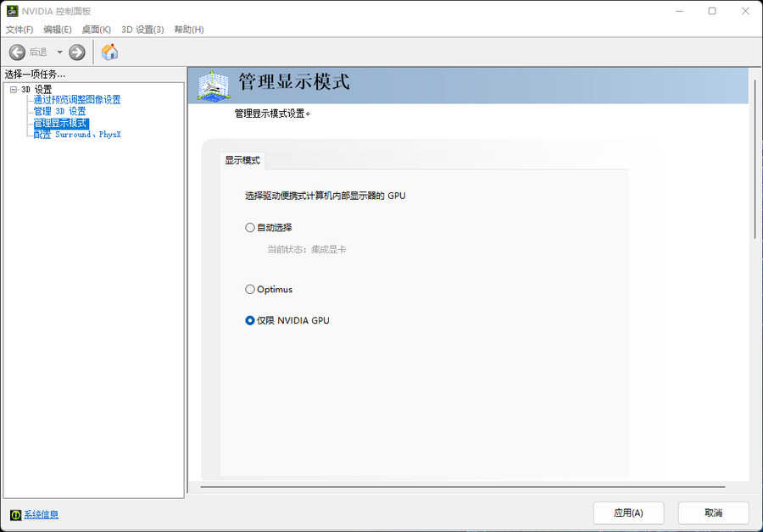Open the 文件(F) menu
The width and height of the screenshot is (763, 532).
[x=19, y=30]
